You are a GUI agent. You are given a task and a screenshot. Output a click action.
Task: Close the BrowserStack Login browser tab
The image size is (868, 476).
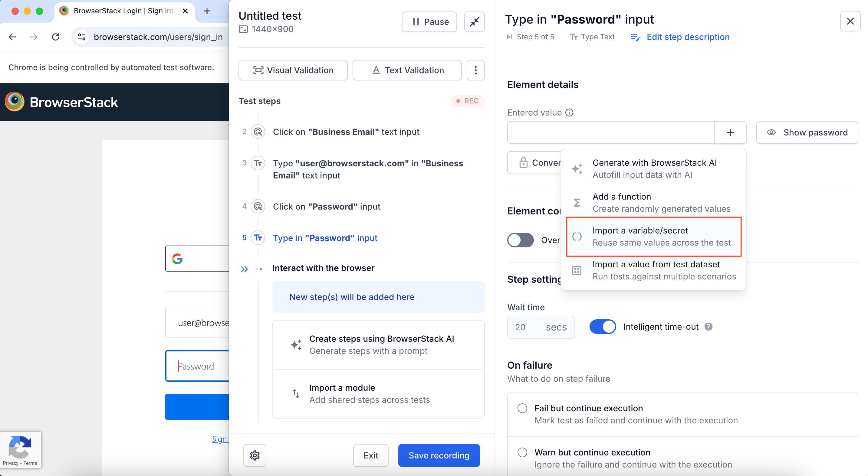[185, 11]
